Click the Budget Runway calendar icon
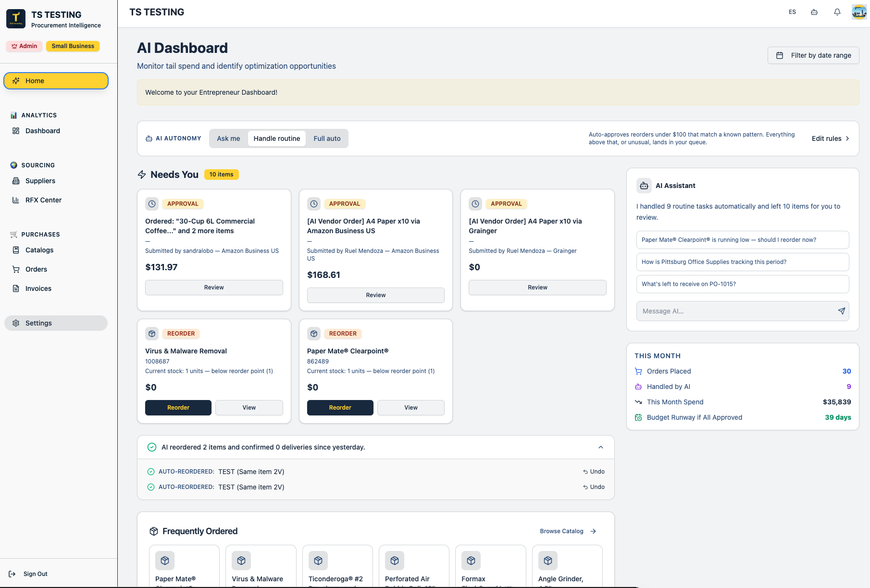870x588 pixels. (638, 417)
